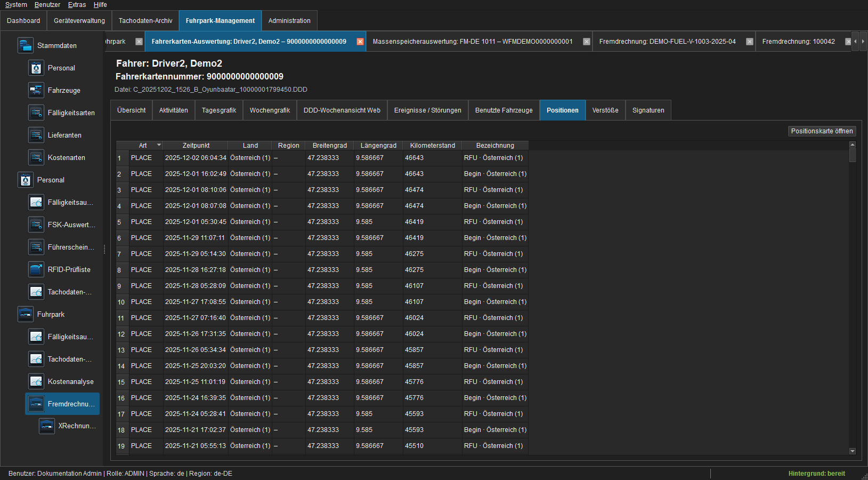The width and height of the screenshot is (868, 480).
Task: Open the Tachodaten-Archiv module tab
Action: pyautogui.click(x=145, y=21)
